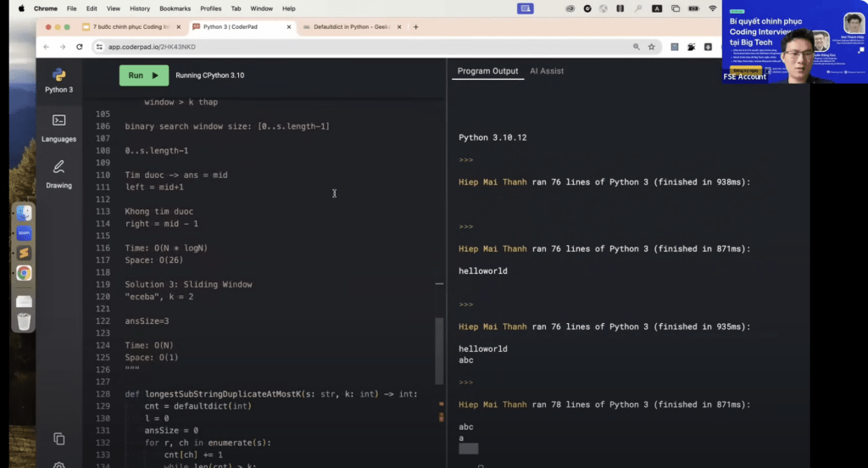Open the Chrome menu in menu bar
This screenshot has height=468, width=868.
46,8
